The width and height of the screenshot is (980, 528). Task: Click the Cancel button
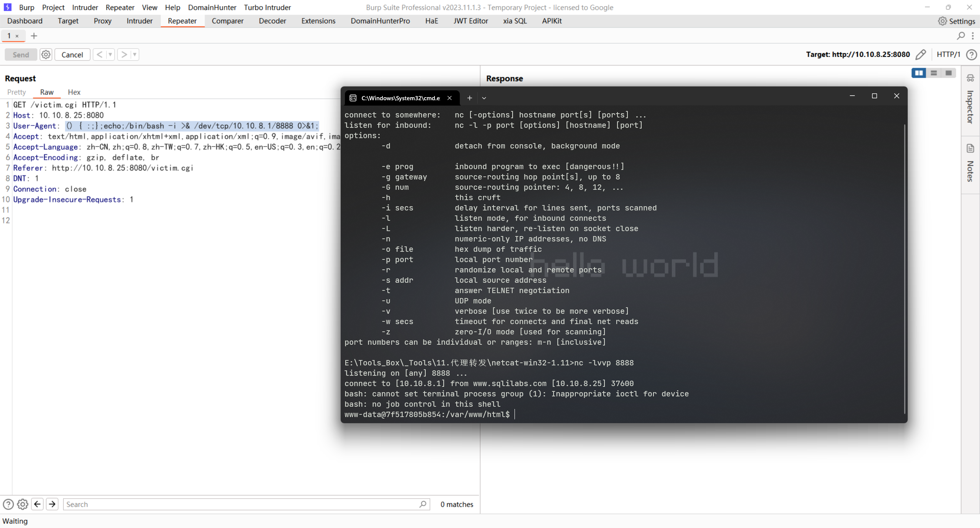coord(72,55)
